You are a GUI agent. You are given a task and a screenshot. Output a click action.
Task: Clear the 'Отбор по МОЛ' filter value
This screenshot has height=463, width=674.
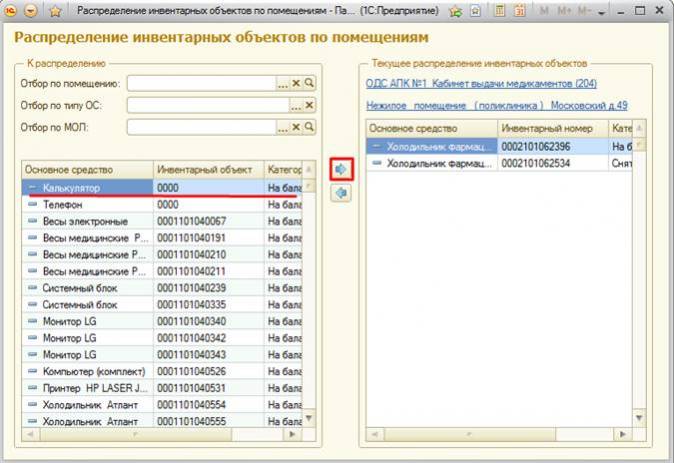[x=297, y=127]
